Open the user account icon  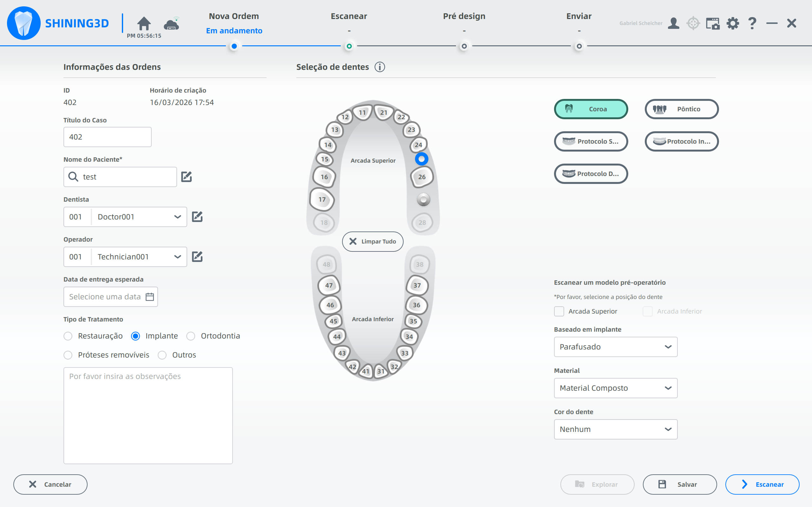point(673,23)
